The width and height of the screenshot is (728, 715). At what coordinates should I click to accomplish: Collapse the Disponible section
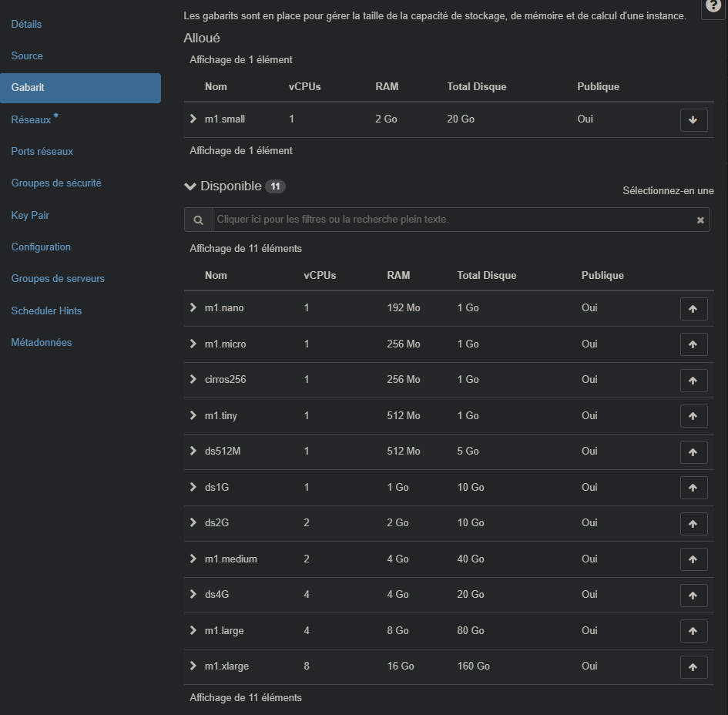click(190, 186)
